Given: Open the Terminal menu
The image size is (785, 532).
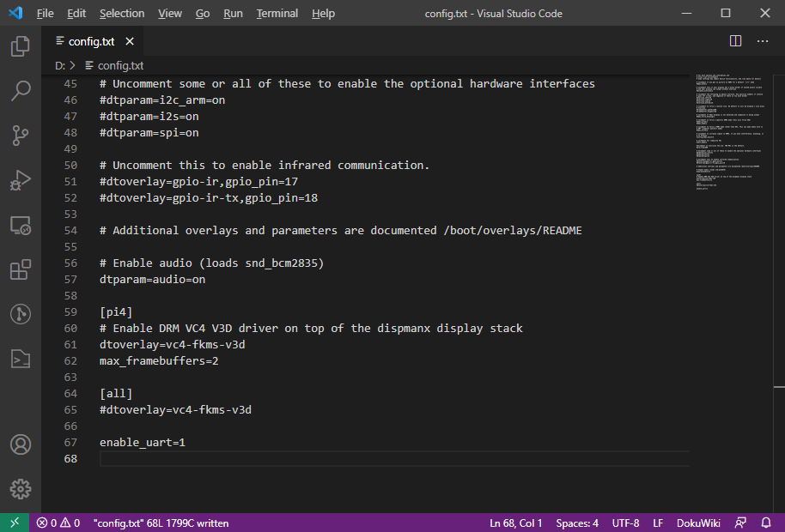Looking at the screenshot, I should pyautogui.click(x=277, y=14).
